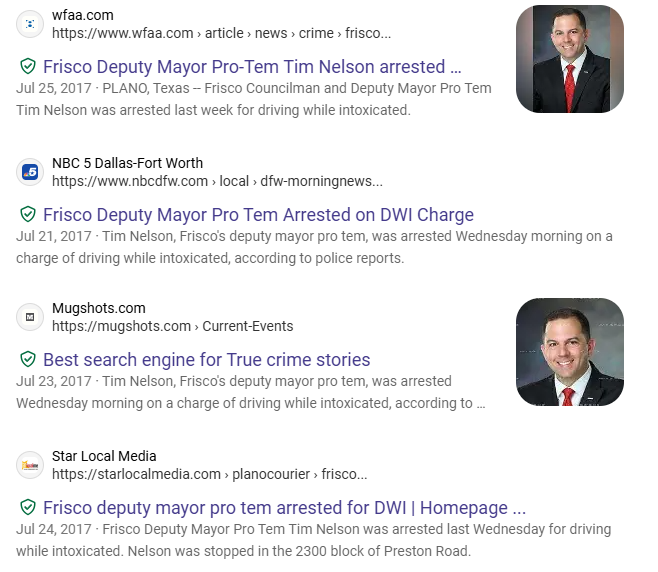658x572 pixels.
Task: Open 'Frisco Deputy Mayor Pro-Tem Tim Nelson arrested' link
Action: click(x=252, y=67)
